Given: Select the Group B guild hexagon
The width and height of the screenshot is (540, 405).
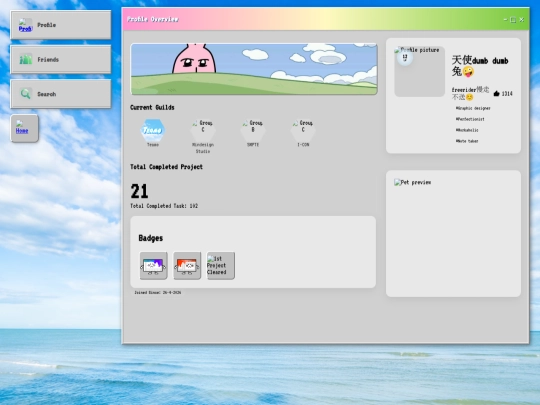Looking at the screenshot, I should [253, 130].
